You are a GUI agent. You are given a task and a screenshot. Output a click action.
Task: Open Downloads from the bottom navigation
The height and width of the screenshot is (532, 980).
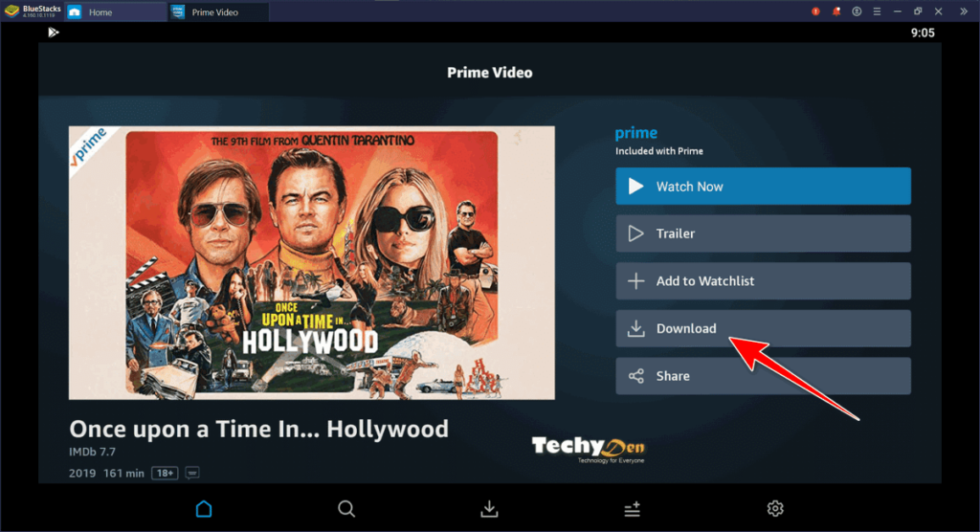pos(489,509)
